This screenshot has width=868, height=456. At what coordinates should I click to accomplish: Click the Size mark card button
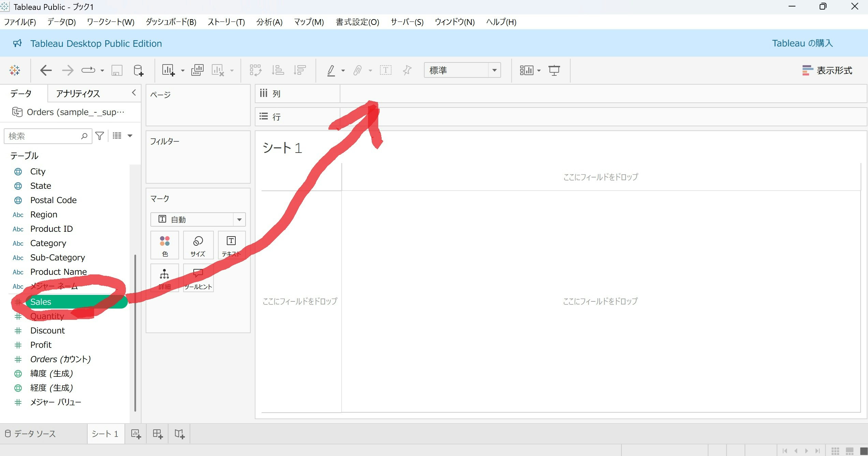pyautogui.click(x=198, y=245)
